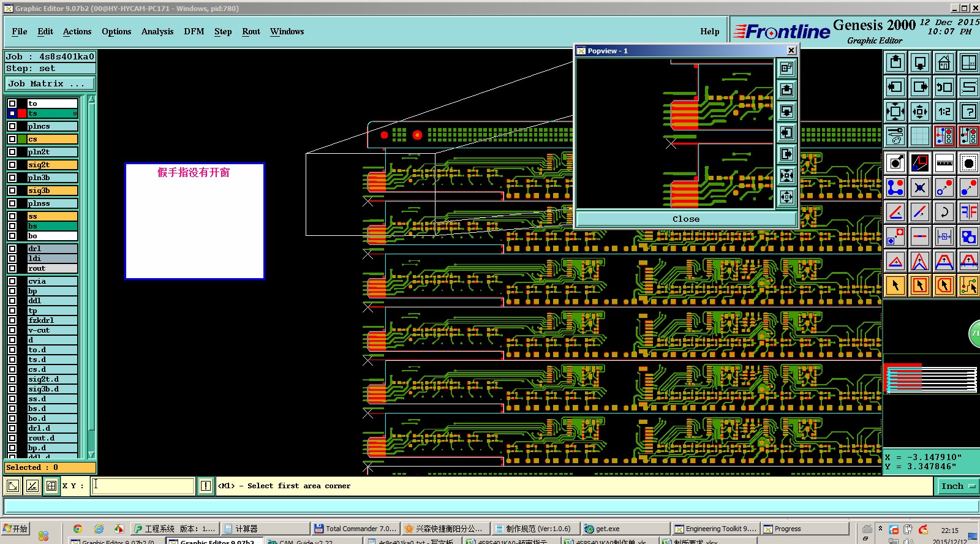Viewport: 980px width, 544px height.
Task: Toggle checkbox for layer v-cut
Action: coord(12,330)
